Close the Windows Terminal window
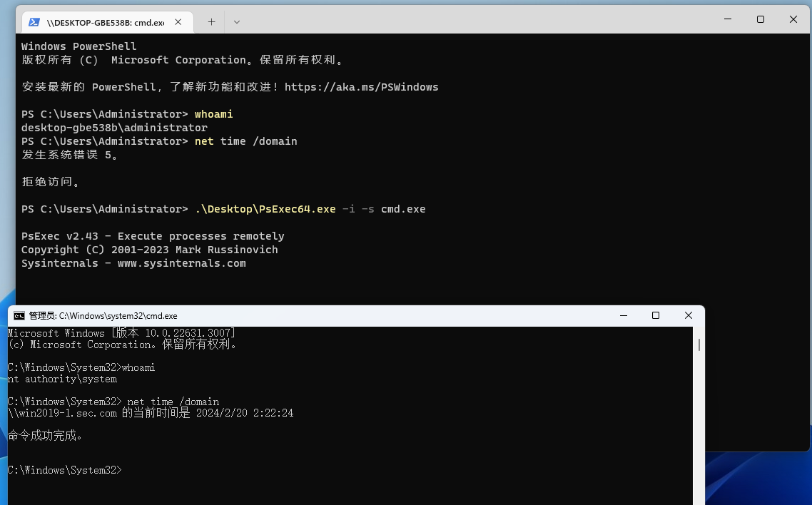 point(793,19)
